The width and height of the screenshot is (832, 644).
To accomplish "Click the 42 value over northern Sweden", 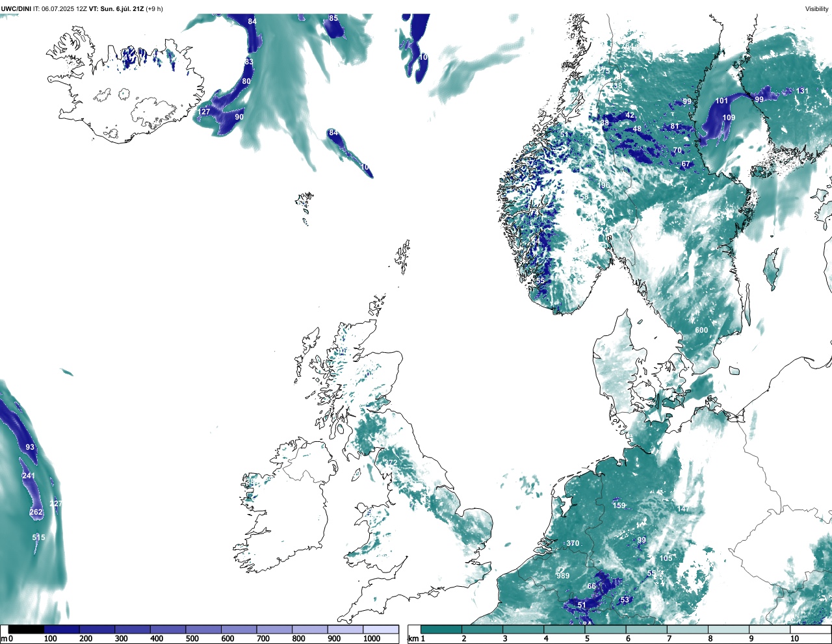I will (630, 115).
